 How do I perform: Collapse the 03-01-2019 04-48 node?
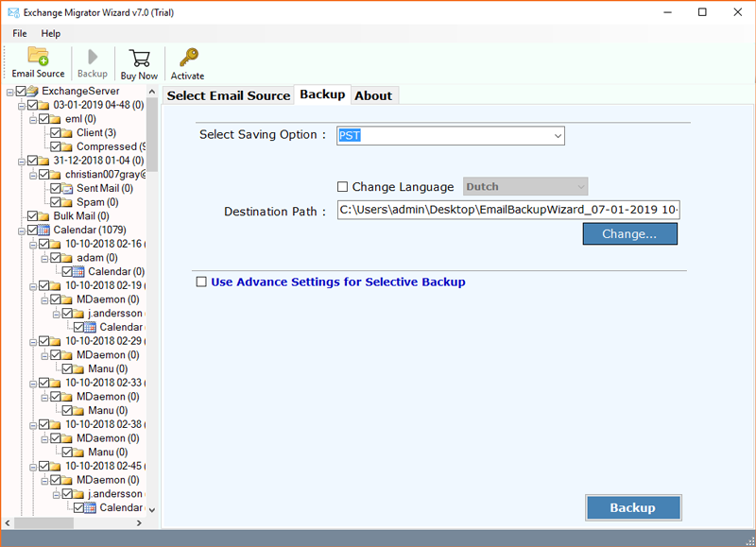[x=22, y=106]
